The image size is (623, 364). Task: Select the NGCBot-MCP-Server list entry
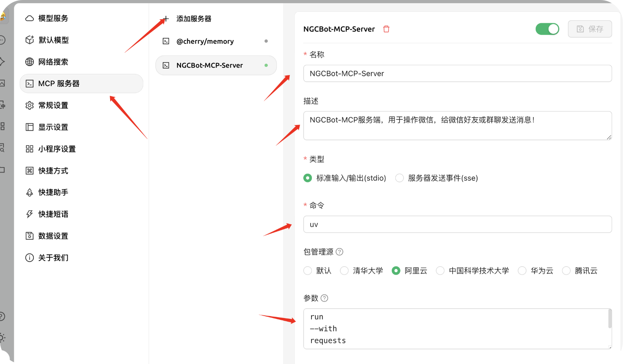coord(216,65)
